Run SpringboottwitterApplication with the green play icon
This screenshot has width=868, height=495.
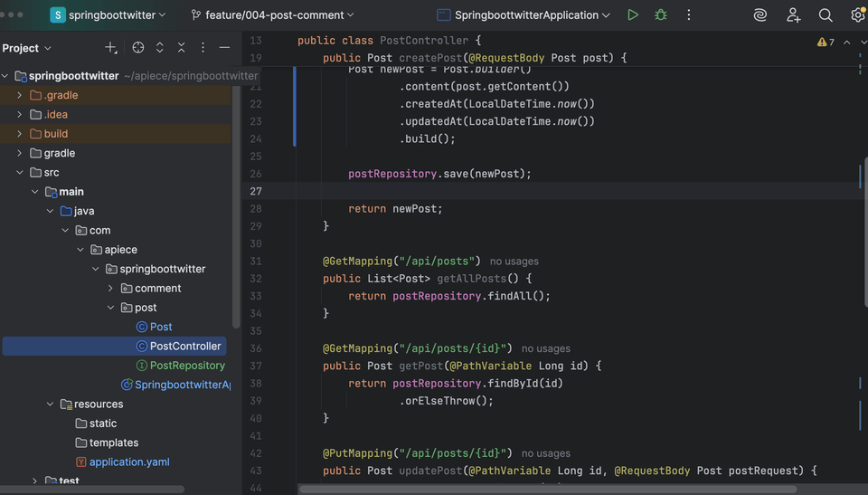633,15
